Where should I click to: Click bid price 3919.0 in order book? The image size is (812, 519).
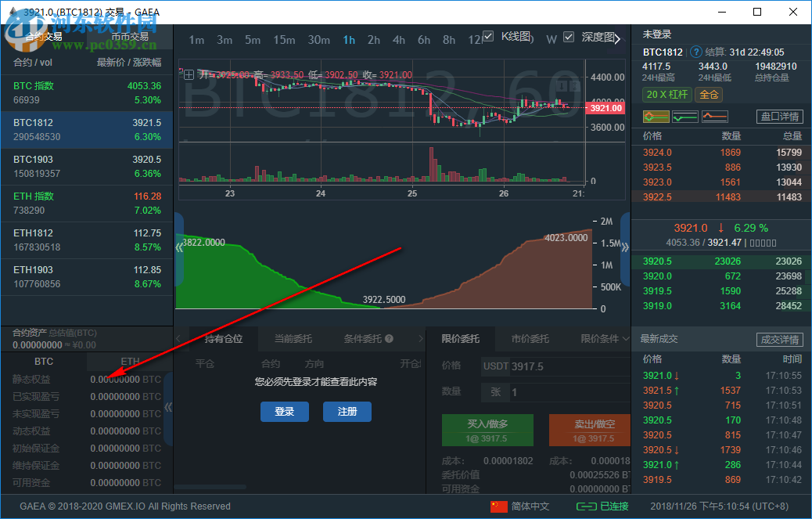657,305
